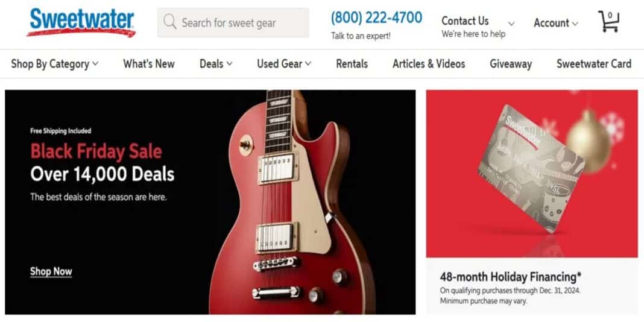Go home via the Sweetwater logo
Screen dimensions: 644x322
(81, 22)
